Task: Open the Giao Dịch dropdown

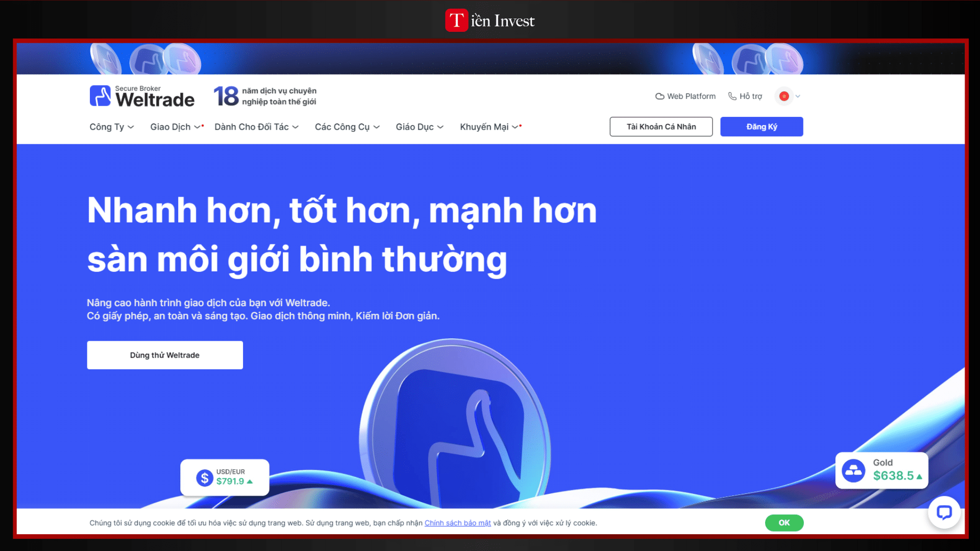Action: (x=175, y=127)
